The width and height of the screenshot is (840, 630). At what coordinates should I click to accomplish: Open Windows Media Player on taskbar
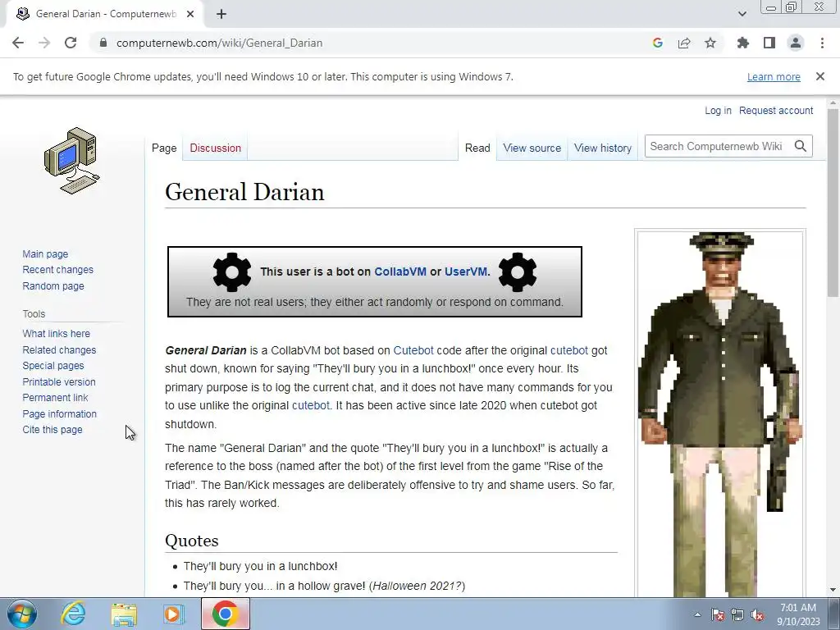[174, 614]
